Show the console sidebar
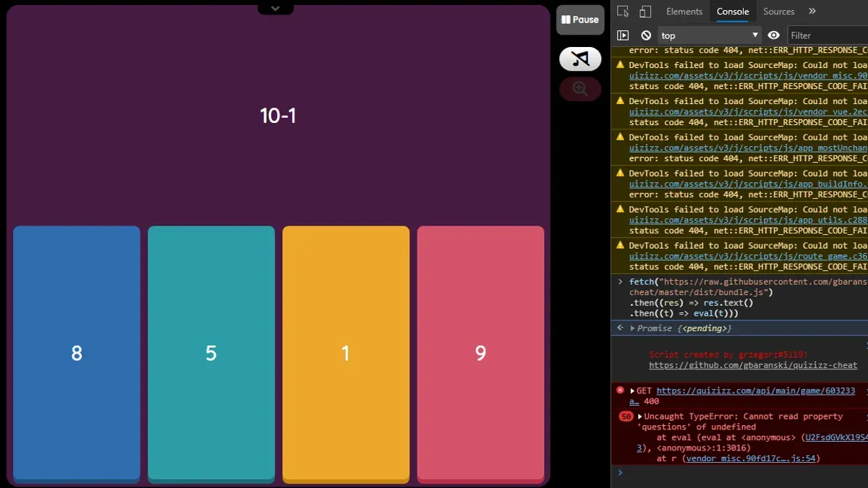The width and height of the screenshot is (868, 488). (623, 35)
